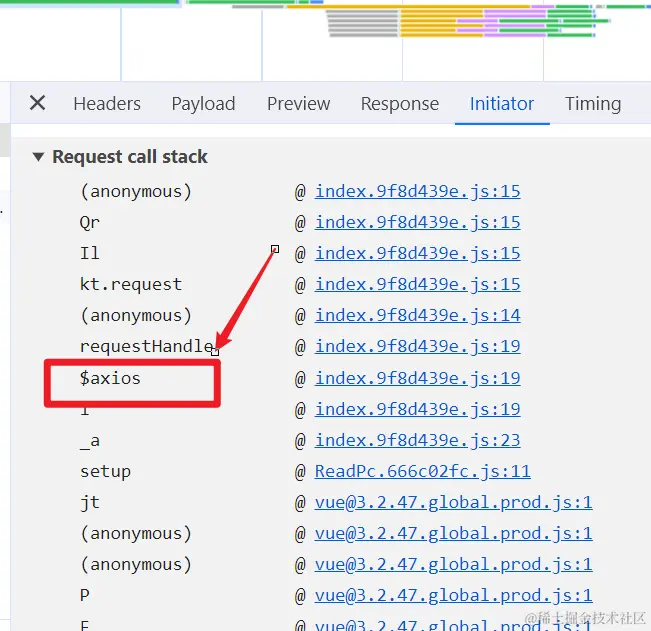Open index.9f8d439e.js:14 link
Screen dimensions: 651x631
pos(418,316)
